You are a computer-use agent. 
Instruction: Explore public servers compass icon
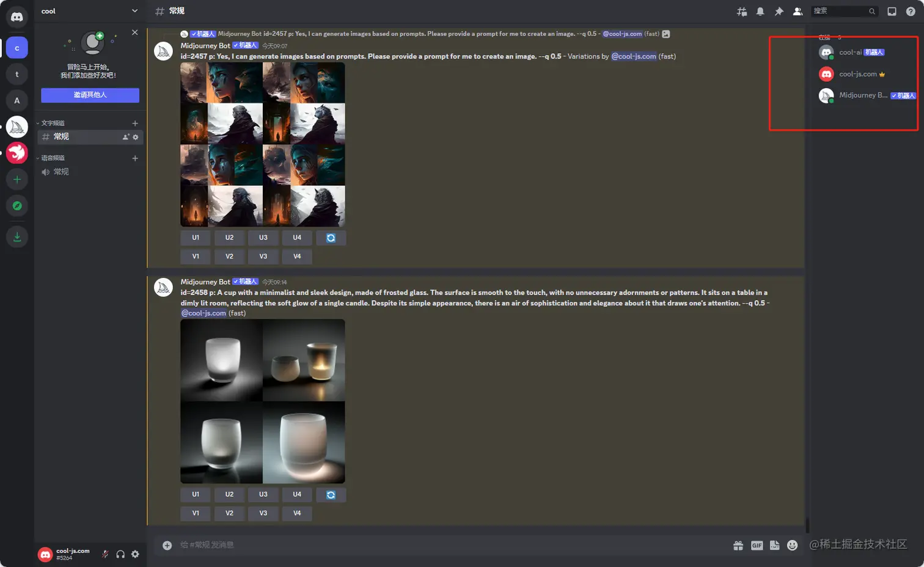pyautogui.click(x=17, y=206)
